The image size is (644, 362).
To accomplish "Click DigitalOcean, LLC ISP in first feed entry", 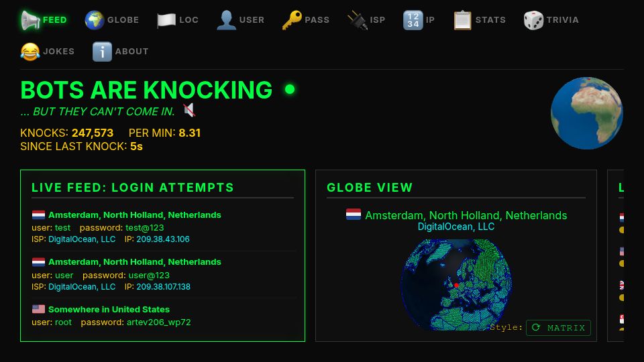I will (x=82, y=239).
